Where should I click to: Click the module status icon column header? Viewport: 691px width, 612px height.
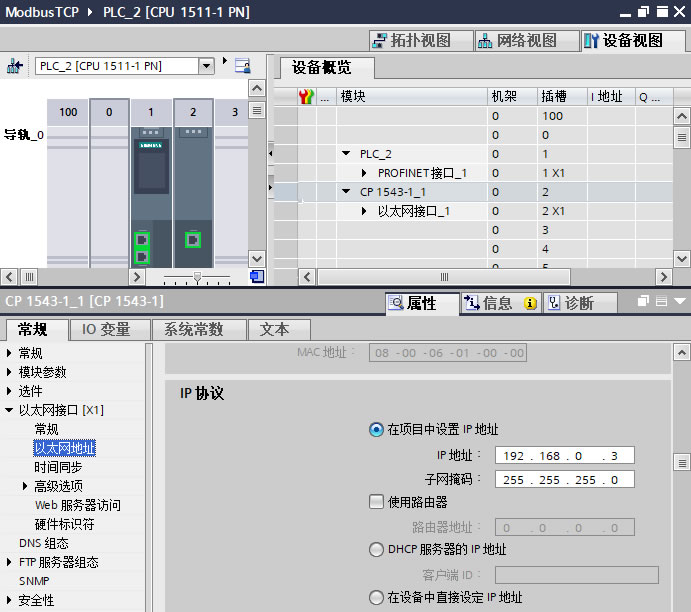[306, 96]
